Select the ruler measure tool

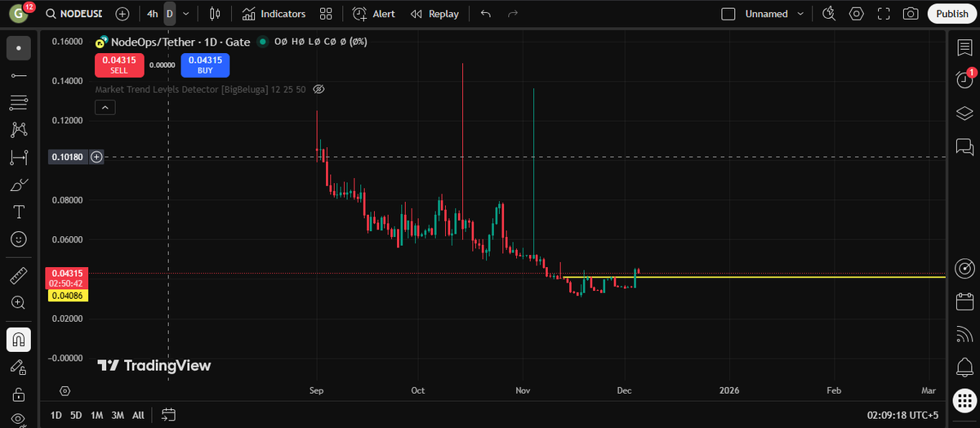point(19,275)
